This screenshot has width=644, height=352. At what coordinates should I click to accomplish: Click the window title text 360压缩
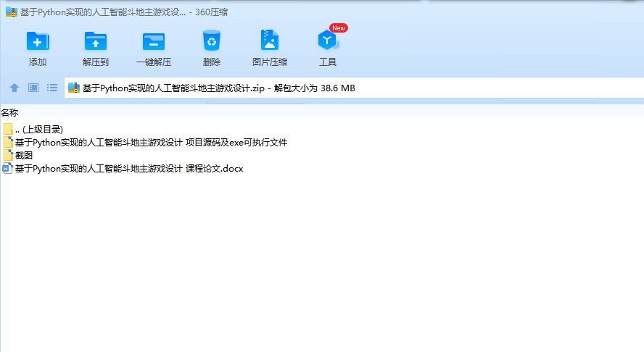point(212,12)
